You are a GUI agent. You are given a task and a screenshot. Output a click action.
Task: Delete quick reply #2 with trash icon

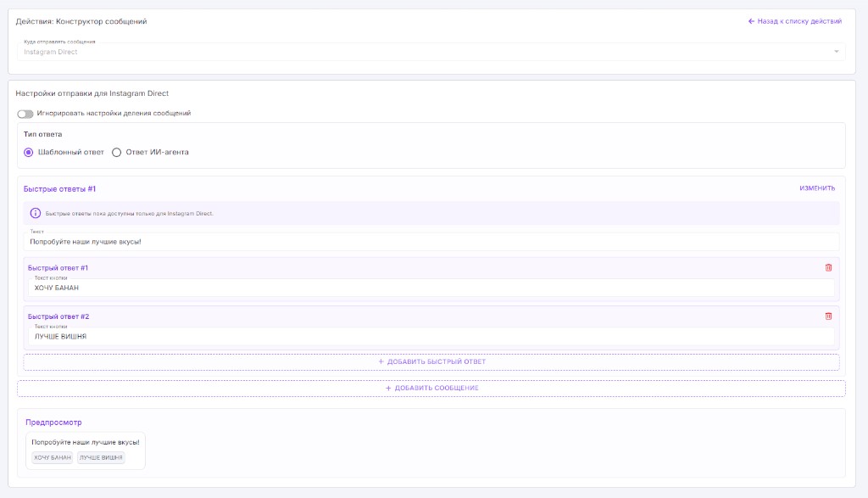tap(828, 316)
